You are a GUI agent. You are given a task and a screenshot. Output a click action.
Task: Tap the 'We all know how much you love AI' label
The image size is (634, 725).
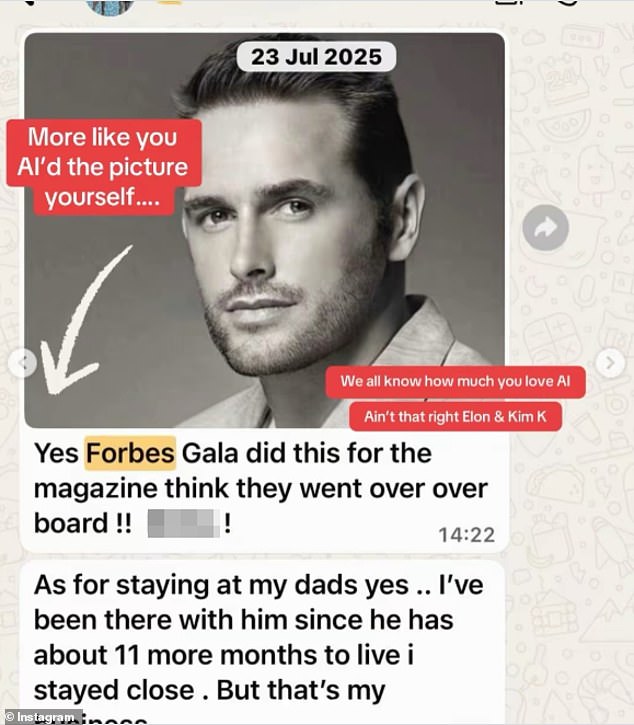coord(455,381)
